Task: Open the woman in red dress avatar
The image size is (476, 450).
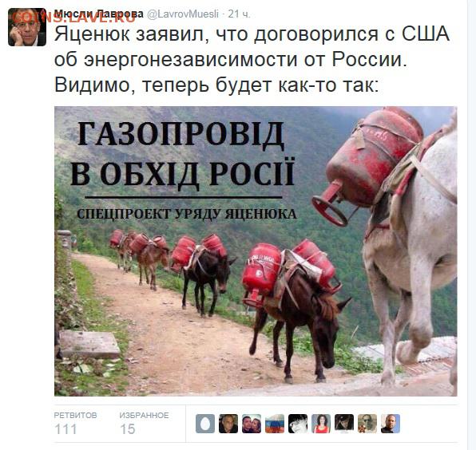Action: (321, 424)
